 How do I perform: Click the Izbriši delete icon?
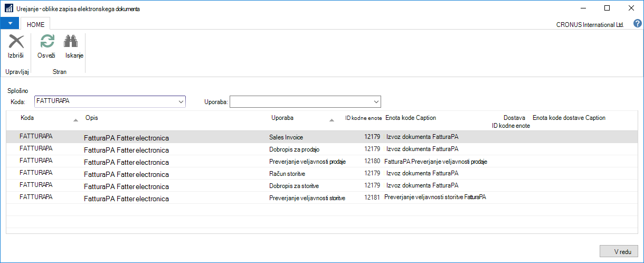(16, 42)
